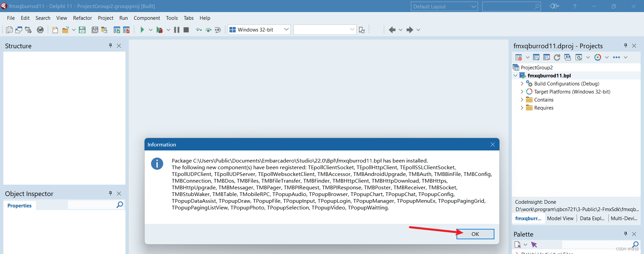Viewport: 644px width, 254px height.
Task: Open the Refactor menu
Action: coord(83,18)
